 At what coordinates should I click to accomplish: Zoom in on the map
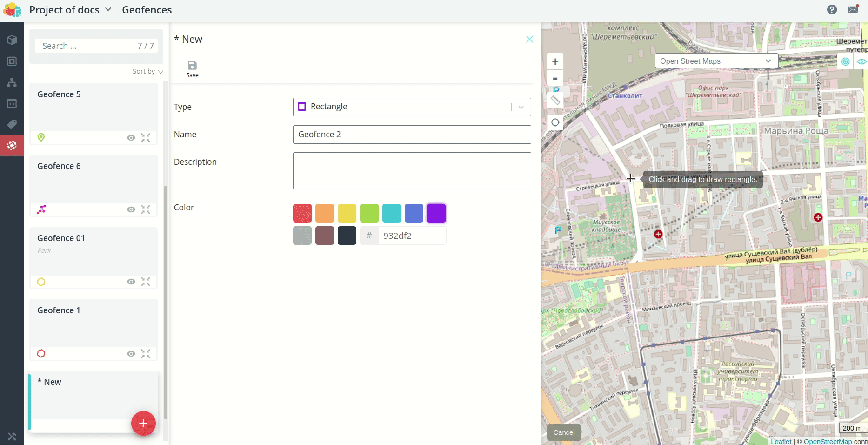[555, 62]
